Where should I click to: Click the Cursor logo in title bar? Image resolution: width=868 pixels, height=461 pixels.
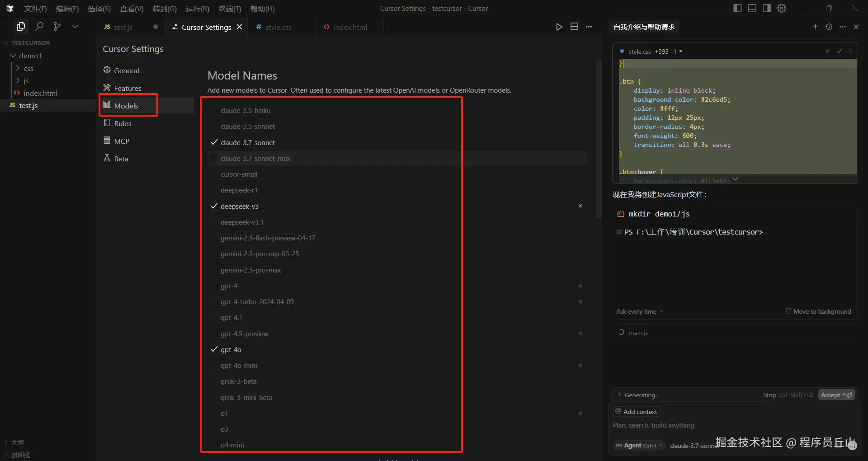(x=10, y=8)
